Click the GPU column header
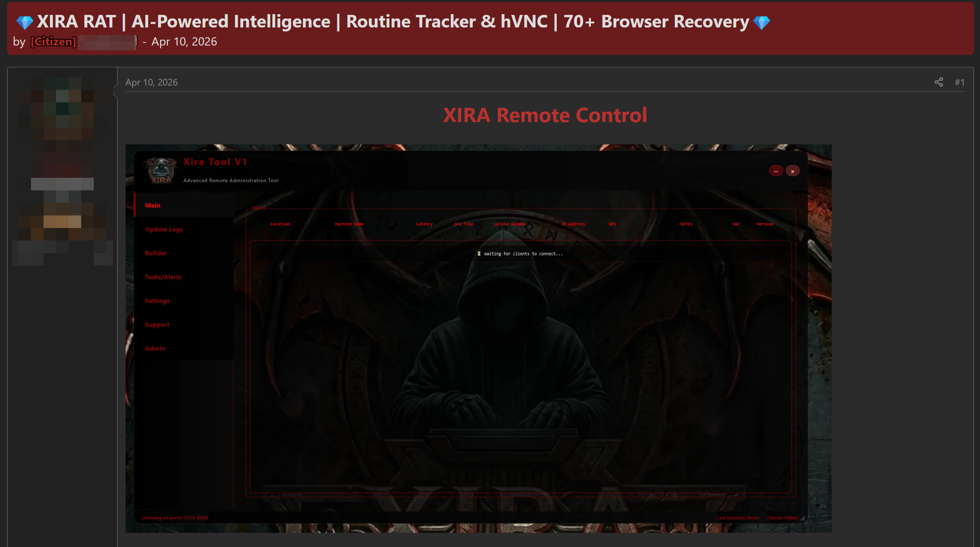The width and height of the screenshot is (980, 547). [612, 224]
